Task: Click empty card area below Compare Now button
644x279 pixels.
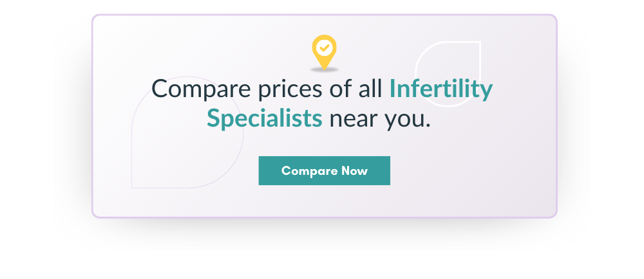Action: [x=325, y=201]
